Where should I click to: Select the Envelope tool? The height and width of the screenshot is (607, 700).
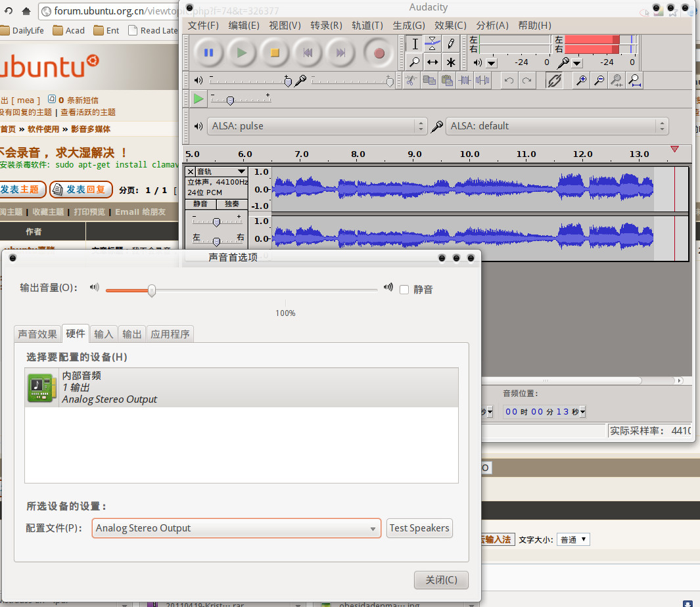pos(432,44)
